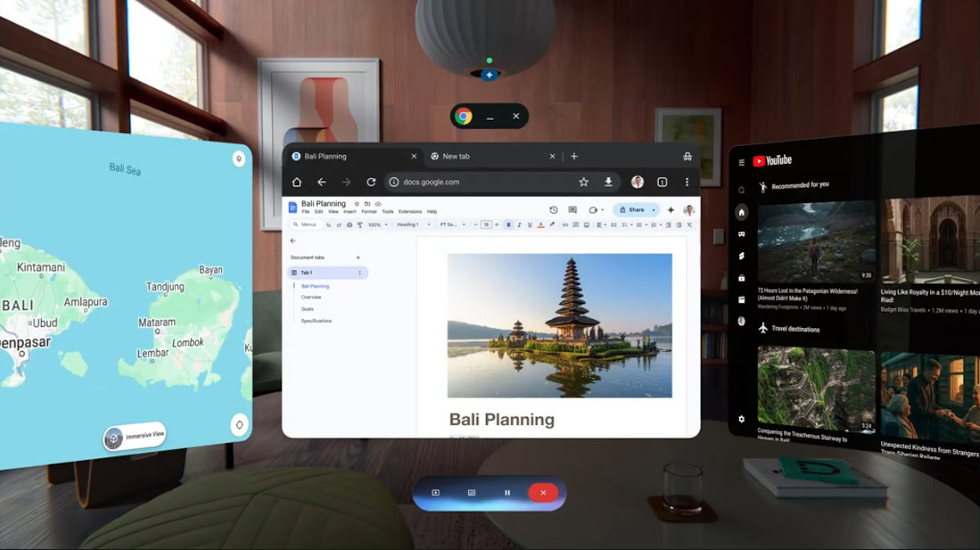
Task: Click the Immersive View button on map
Action: [x=136, y=437]
